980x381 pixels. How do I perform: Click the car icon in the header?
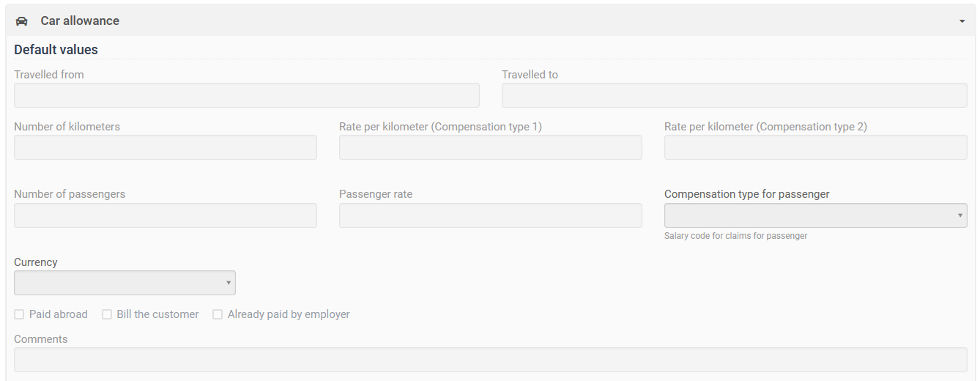click(22, 21)
